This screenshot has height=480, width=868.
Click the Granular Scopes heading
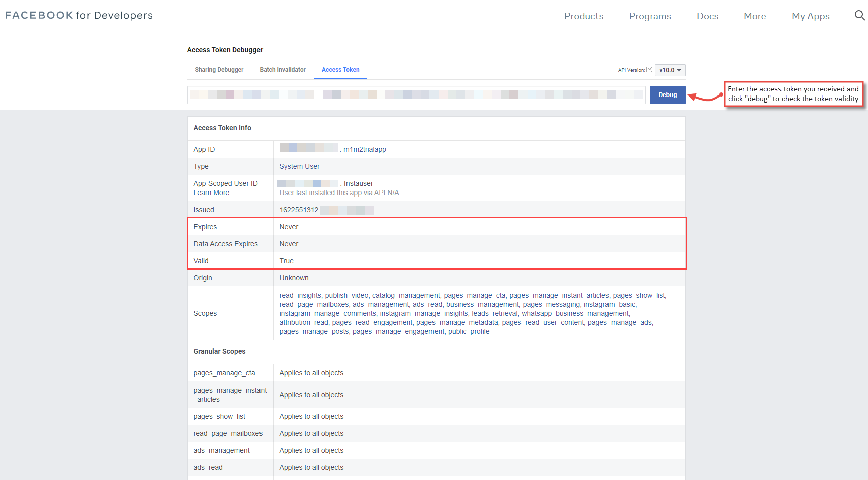click(219, 351)
